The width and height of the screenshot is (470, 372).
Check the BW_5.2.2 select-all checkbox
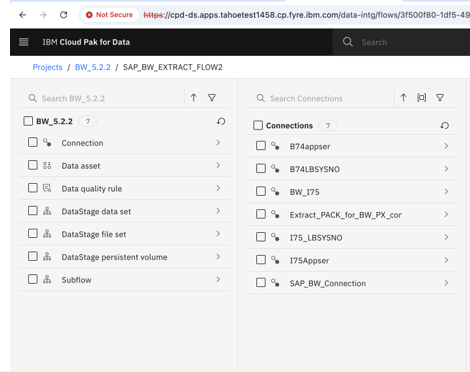(x=28, y=121)
